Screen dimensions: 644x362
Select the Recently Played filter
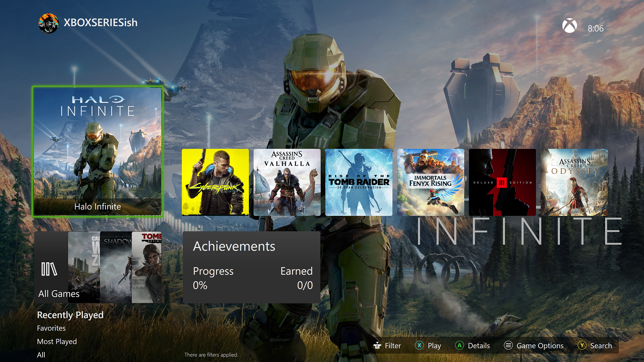pos(70,315)
